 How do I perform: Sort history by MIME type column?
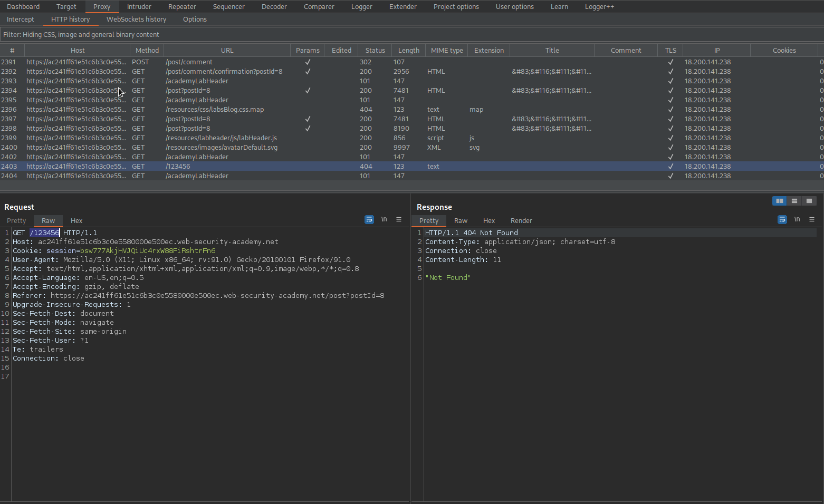pyautogui.click(x=447, y=50)
